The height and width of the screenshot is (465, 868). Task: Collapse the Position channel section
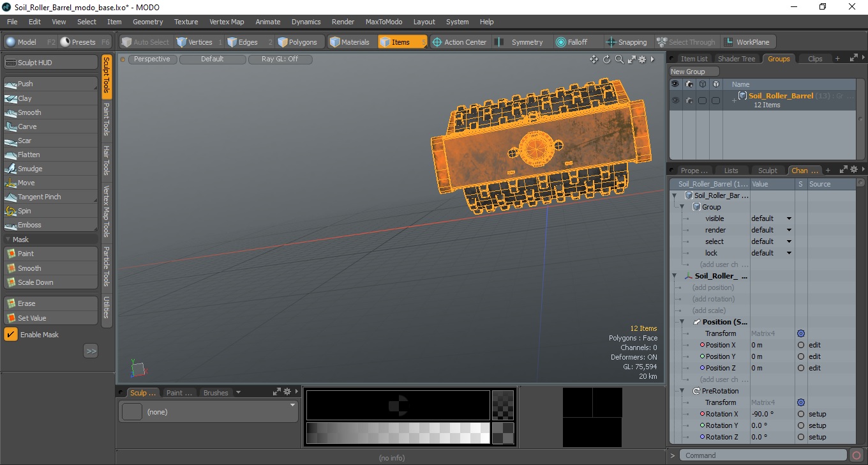coord(682,322)
